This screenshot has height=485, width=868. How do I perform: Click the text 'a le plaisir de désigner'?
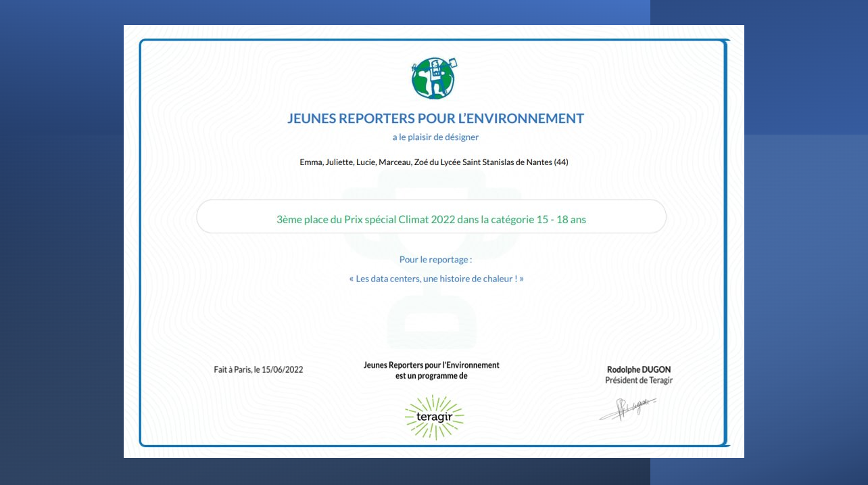click(435, 137)
